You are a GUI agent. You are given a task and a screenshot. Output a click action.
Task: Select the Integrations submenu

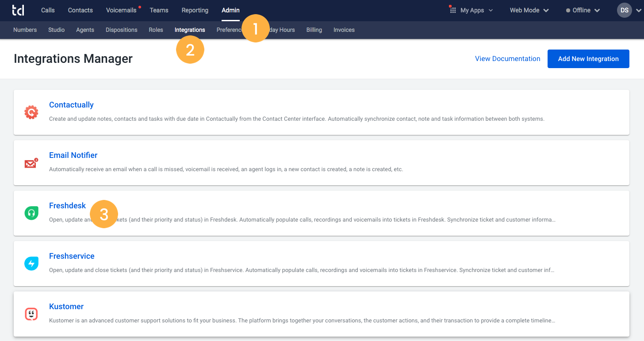[x=190, y=30]
